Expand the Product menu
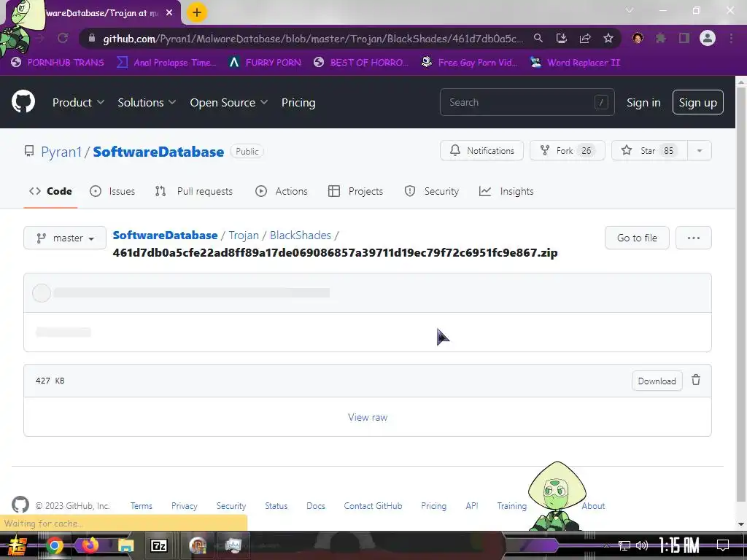 pyautogui.click(x=78, y=102)
